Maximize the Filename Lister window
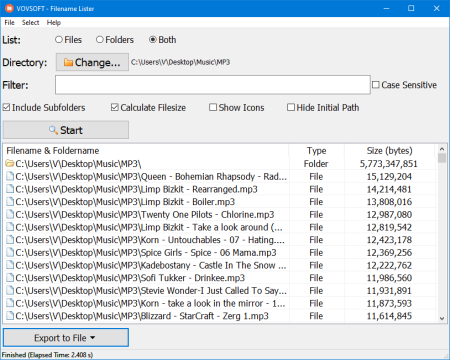Image resolution: width=450 pixels, height=360 pixels. [x=411, y=8]
